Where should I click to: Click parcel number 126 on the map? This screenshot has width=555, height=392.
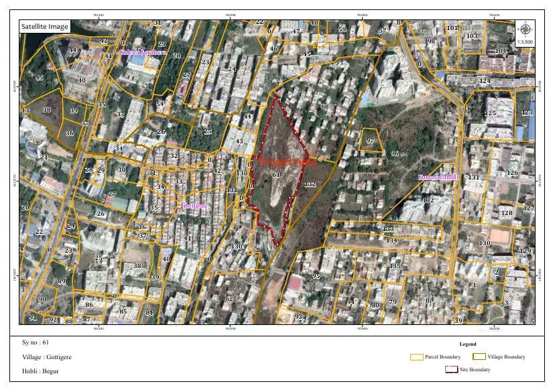[x=512, y=173]
